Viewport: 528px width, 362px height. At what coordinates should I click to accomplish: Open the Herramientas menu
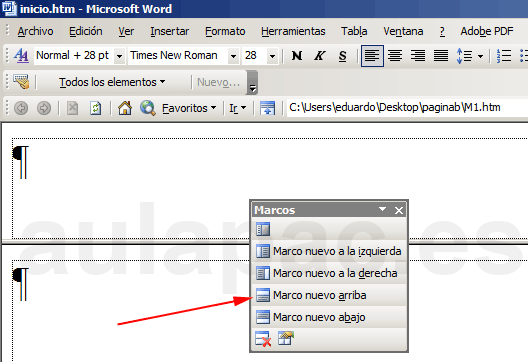coord(293,31)
